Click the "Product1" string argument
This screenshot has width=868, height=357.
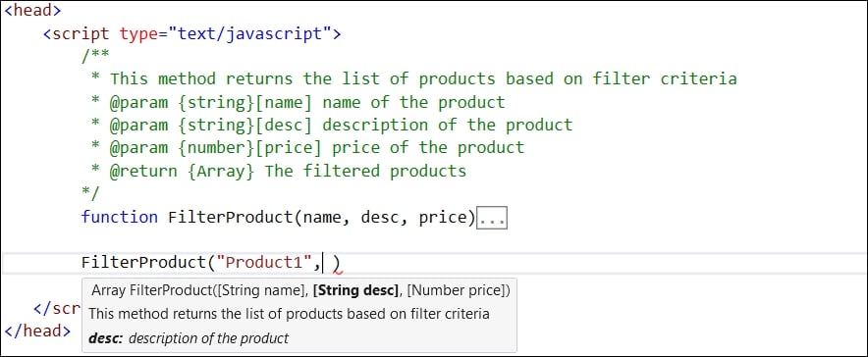coord(263,263)
